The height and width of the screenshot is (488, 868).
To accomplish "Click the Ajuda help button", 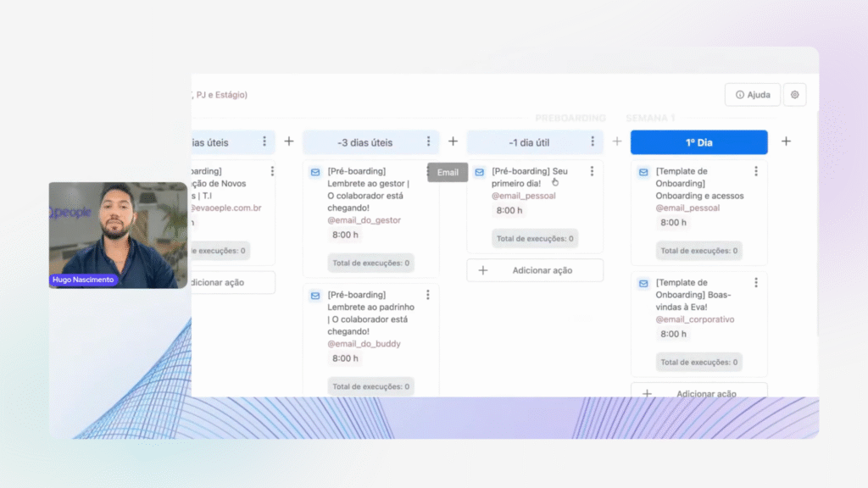I will tap(753, 95).
